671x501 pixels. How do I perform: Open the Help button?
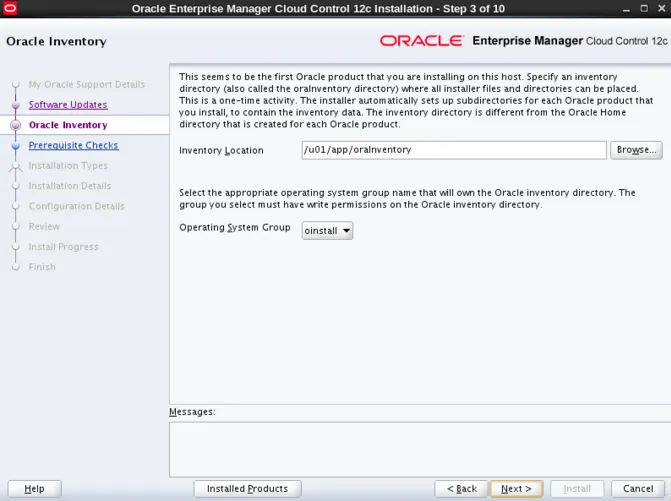tap(35, 489)
